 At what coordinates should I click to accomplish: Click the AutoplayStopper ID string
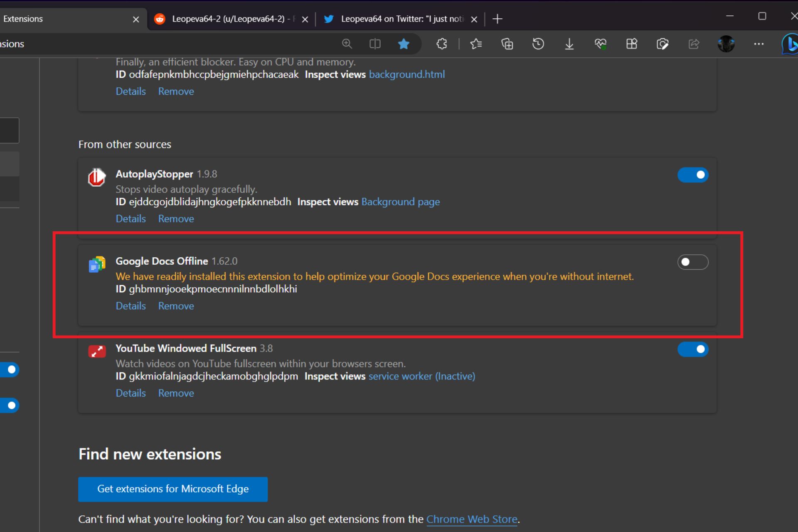coord(210,202)
